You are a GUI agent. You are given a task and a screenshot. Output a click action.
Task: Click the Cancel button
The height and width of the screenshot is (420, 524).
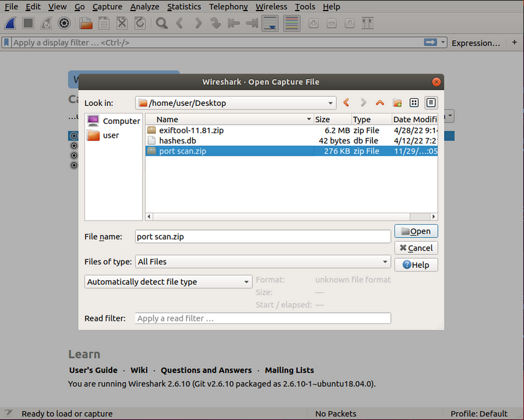(416, 248)
